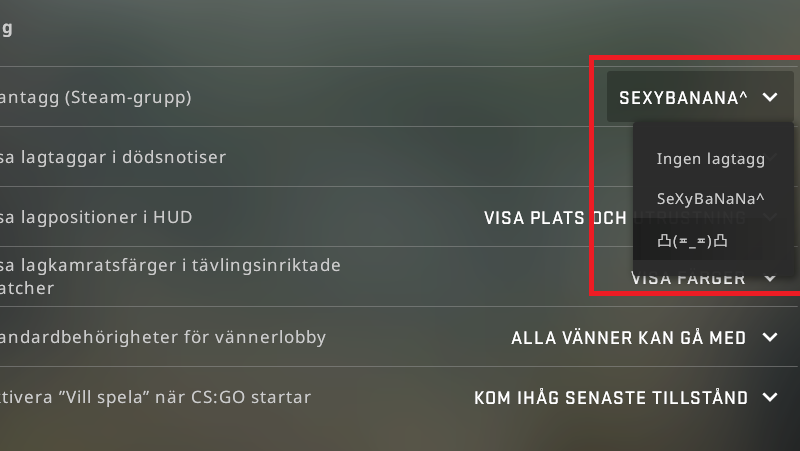800x451 pixels.
Task: Choose Ingen lagtagg from the open list
Action: pyautogui.click(x=710, y=159)
